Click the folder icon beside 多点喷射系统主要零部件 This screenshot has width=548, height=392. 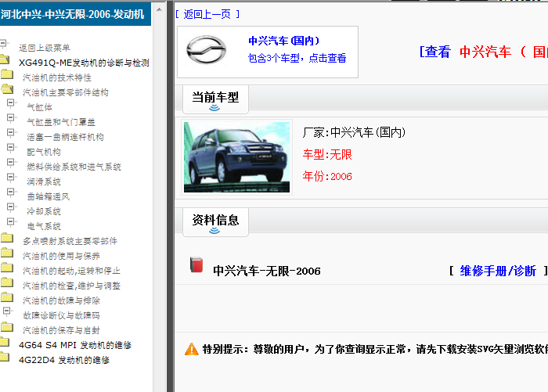7,238
